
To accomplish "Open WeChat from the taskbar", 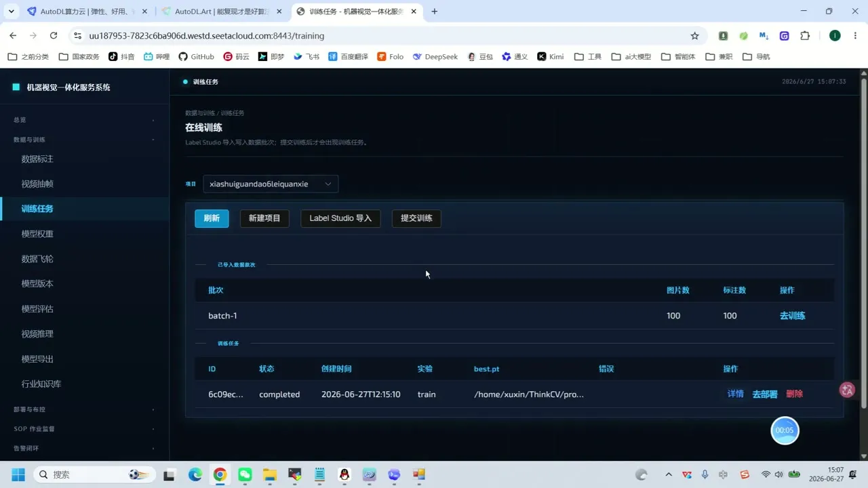I will click(x=245, y=474).
